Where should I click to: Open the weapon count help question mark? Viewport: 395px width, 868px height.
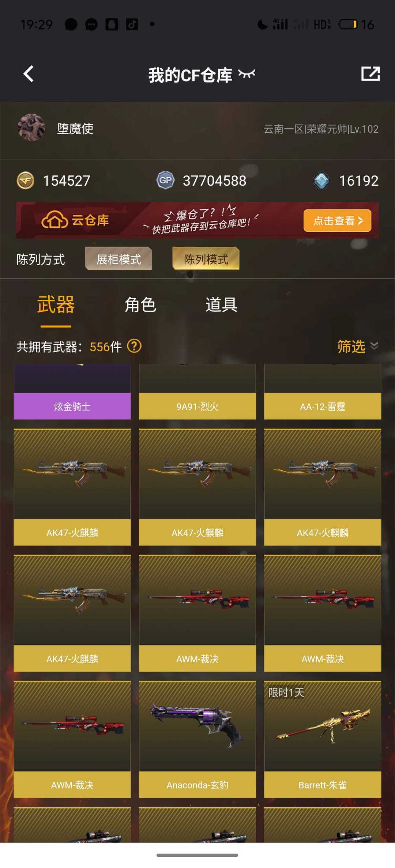pos(134,346)
